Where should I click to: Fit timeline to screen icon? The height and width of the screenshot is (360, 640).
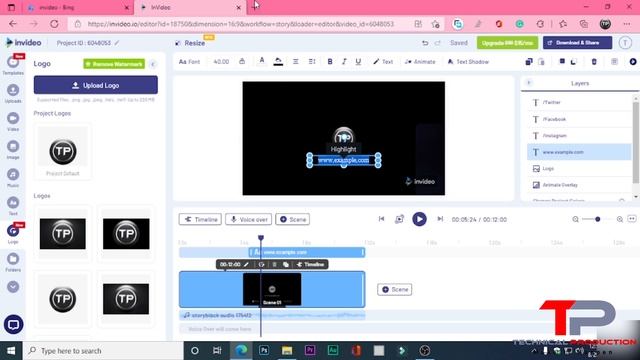point(632,219)
